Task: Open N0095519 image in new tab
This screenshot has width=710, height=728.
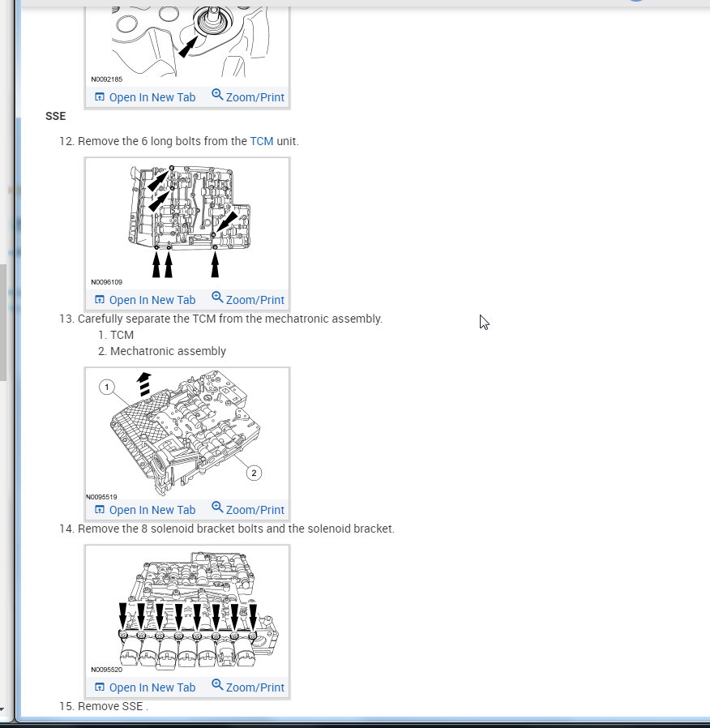Action: 152,510
